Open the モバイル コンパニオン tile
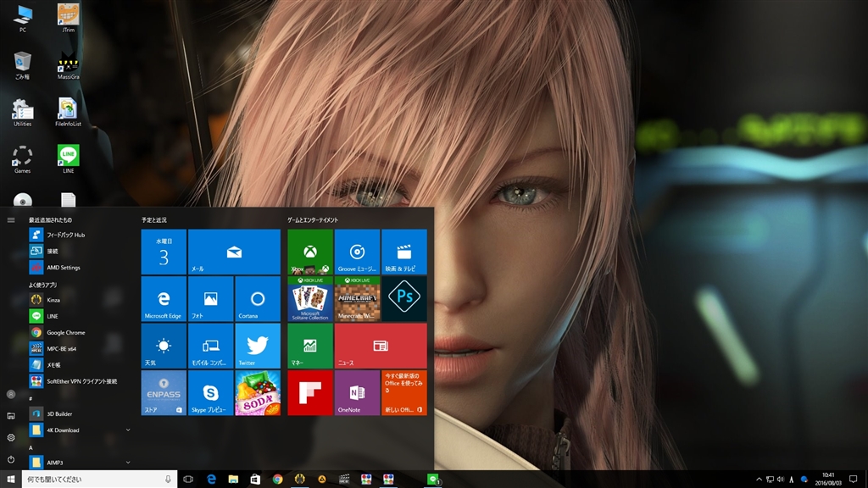 click(210, 346)
